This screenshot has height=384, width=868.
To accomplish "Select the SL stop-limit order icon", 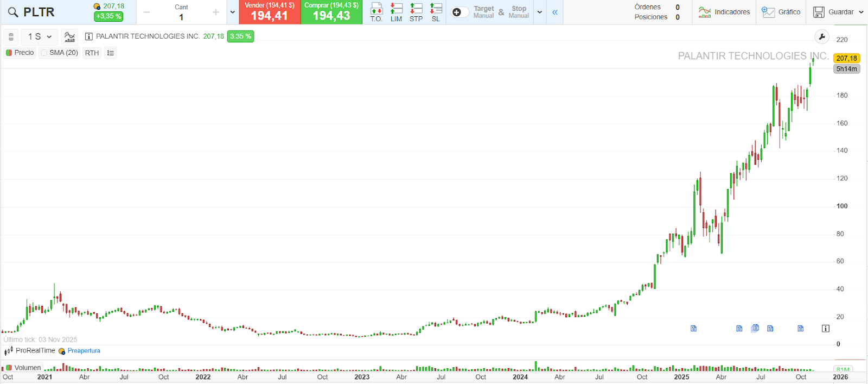I will [436, 12].
